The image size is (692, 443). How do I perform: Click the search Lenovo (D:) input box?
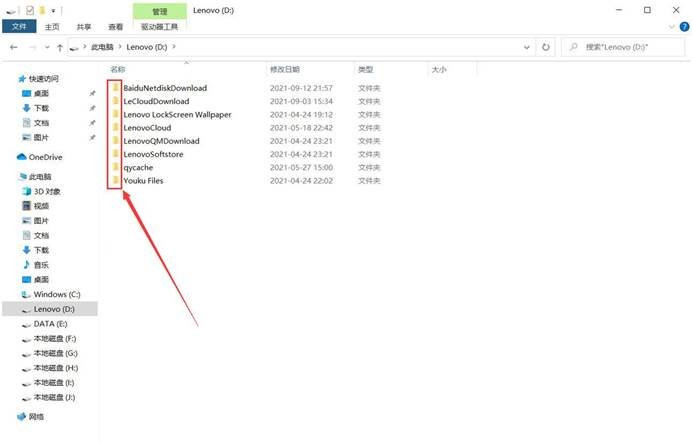(623, 47)
